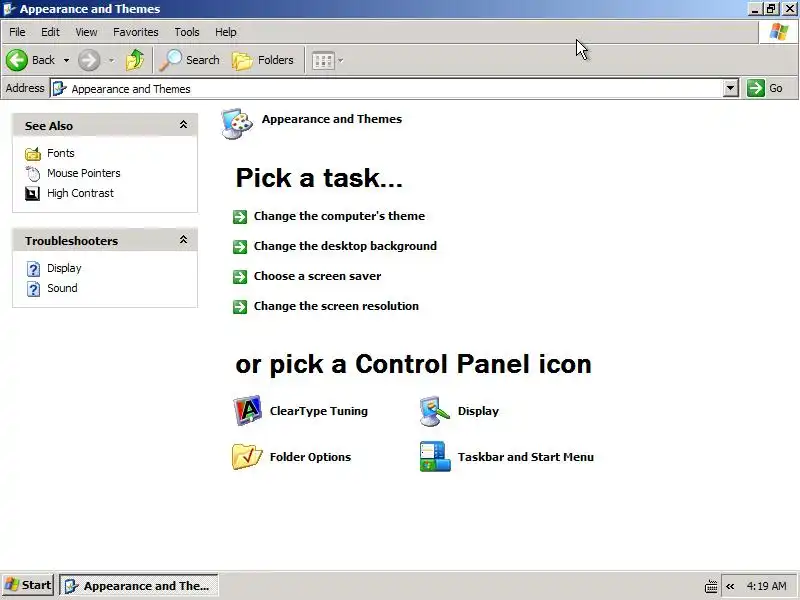Open the High Contrast link text

point(80,193)
